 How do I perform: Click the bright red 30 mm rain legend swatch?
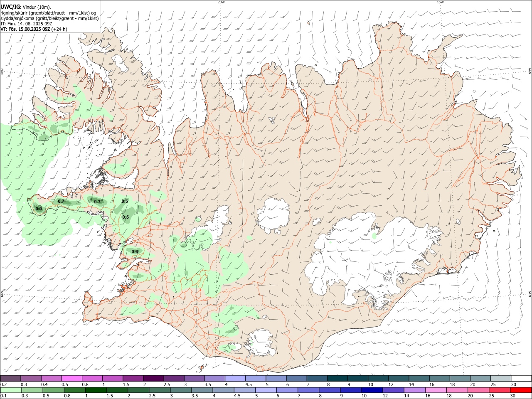[521, 390]
